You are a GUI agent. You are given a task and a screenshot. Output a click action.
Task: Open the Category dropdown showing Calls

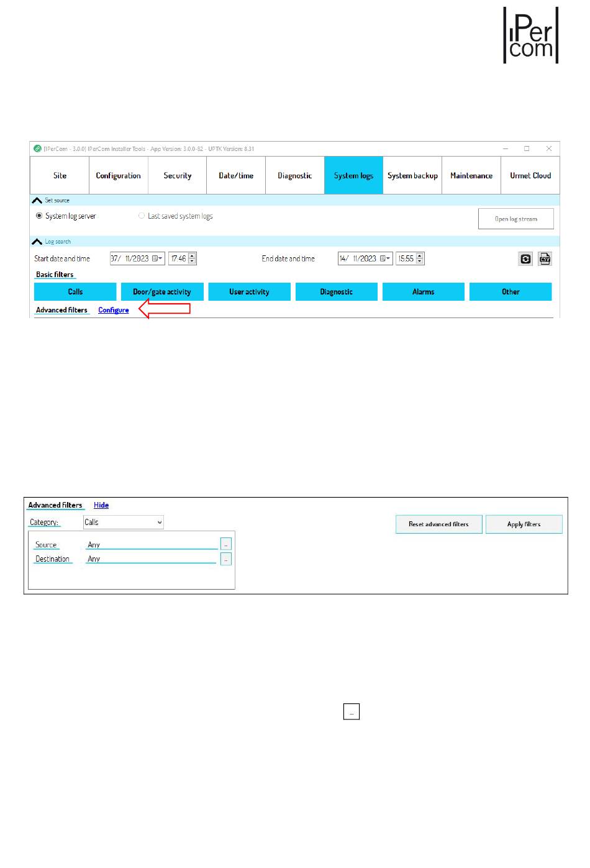[x=123, y=523]
